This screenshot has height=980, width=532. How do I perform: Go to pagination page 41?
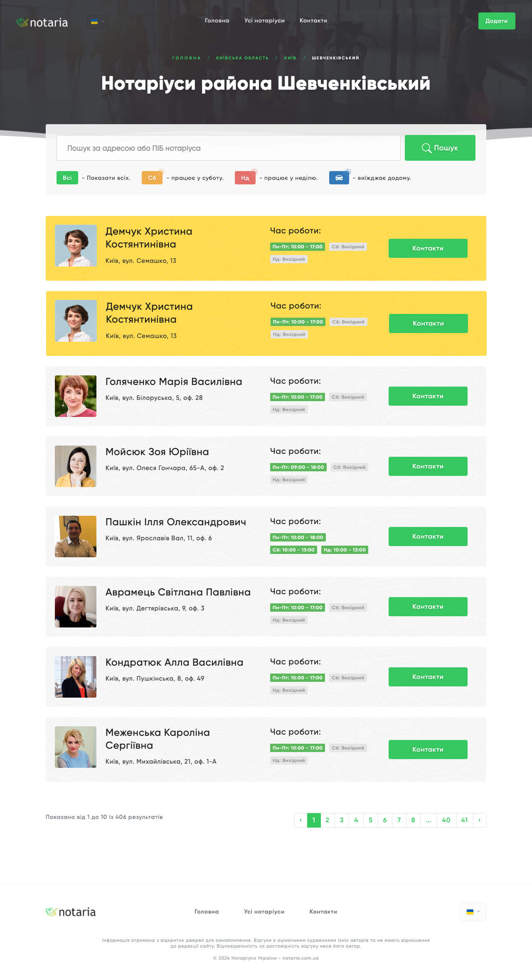pos(464,820)
